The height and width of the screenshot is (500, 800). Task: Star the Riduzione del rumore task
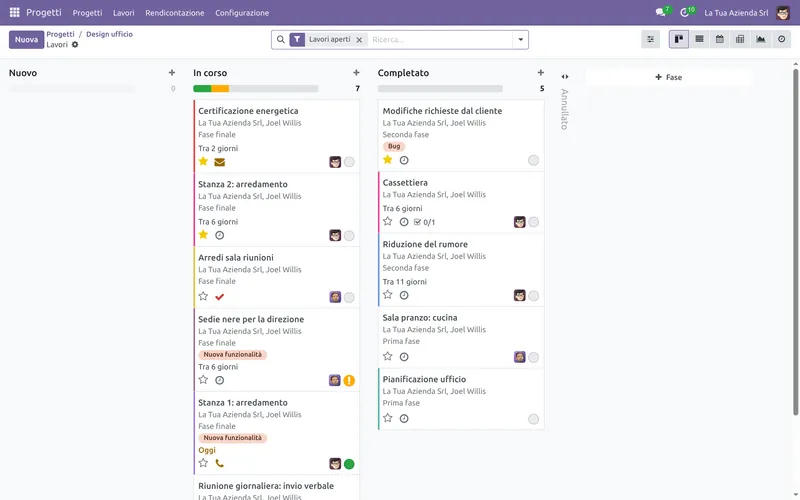tap(388, 294)
